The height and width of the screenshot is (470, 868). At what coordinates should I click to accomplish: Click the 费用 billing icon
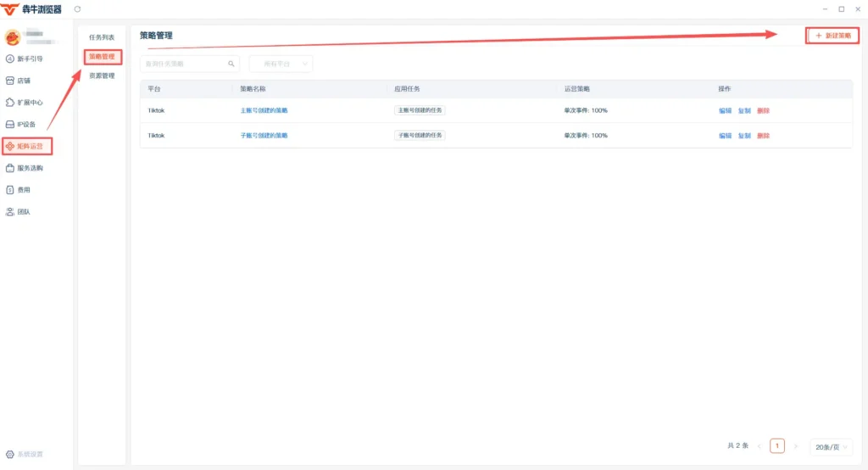coord(10,189)
